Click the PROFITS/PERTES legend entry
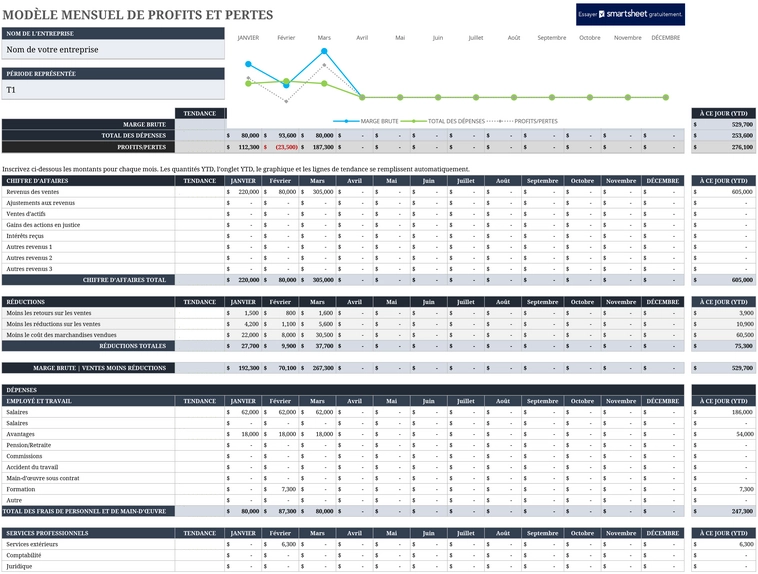This screenshot has height=574, width=758. coord(523,121)
